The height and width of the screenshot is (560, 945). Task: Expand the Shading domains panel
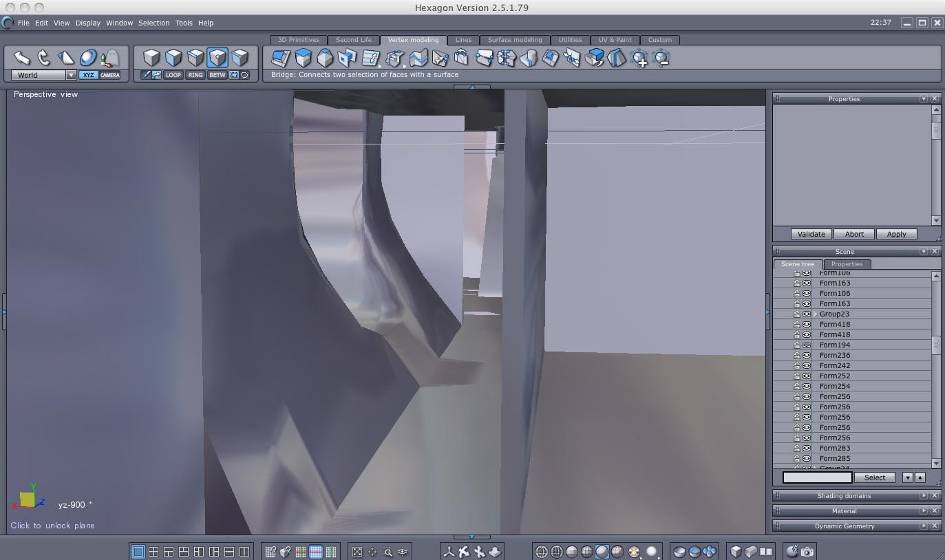click(x=924, y=495)
